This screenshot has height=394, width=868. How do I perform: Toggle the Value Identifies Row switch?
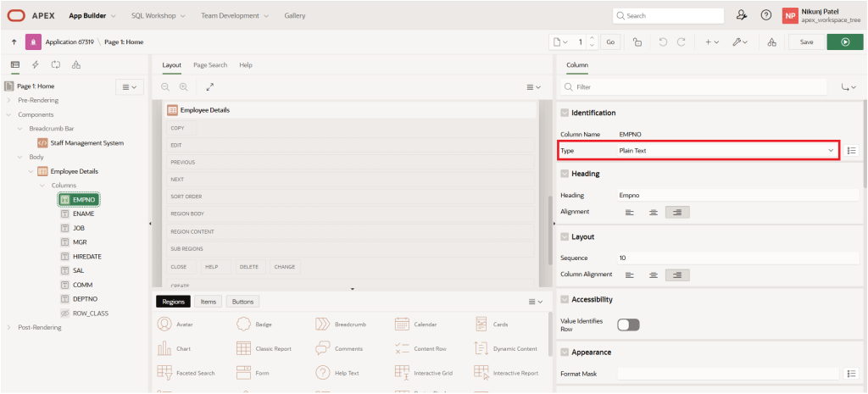click(x=628, y=325)
